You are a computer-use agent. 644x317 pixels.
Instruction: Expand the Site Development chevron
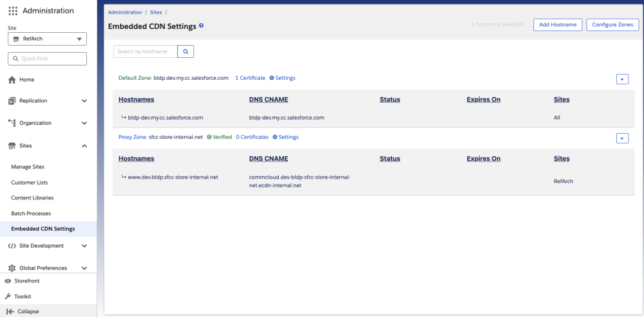(84, 246)
